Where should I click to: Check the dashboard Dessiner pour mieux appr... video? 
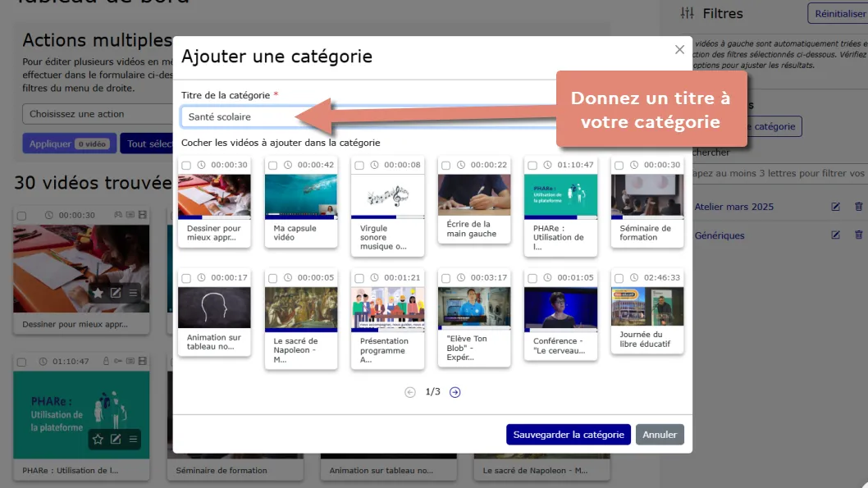[x=21, y=216]
